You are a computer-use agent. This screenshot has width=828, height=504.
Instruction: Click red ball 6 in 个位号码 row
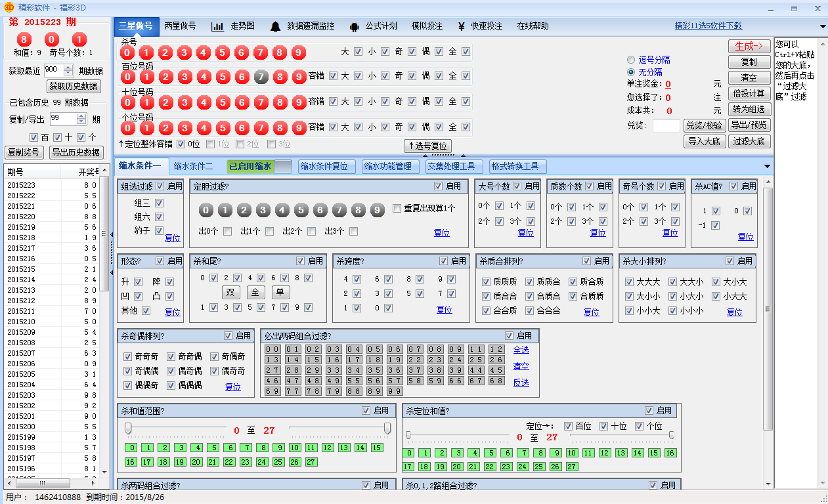(x=242, y=127)
